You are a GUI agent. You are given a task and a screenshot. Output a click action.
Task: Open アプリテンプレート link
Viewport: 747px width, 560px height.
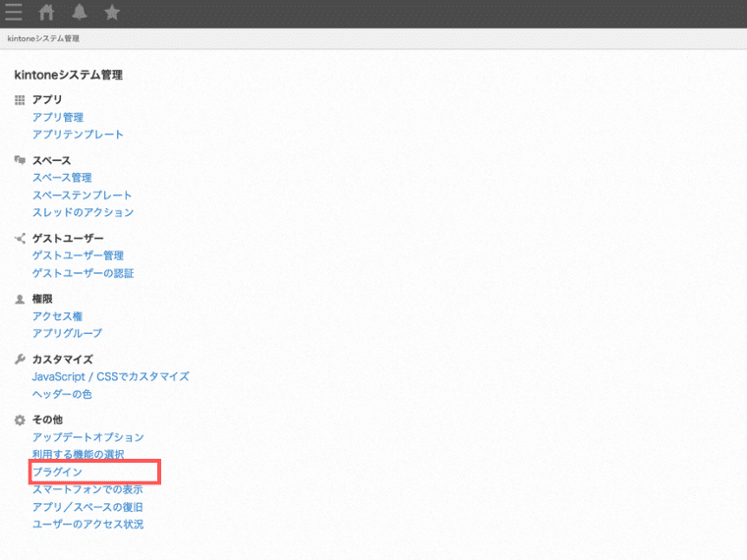coord(78,135)
